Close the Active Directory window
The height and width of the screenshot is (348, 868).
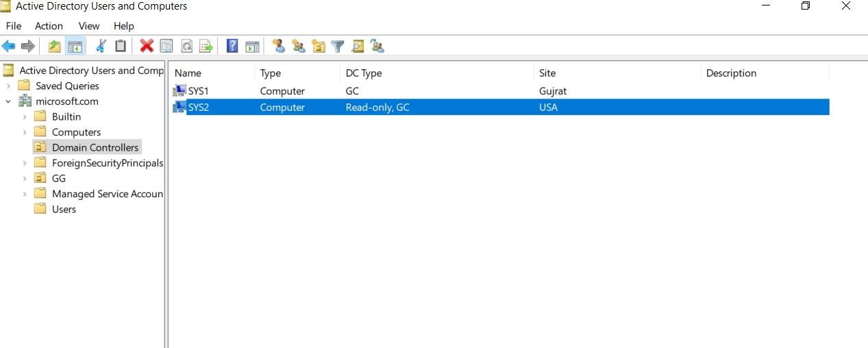[x=846, y=6]
